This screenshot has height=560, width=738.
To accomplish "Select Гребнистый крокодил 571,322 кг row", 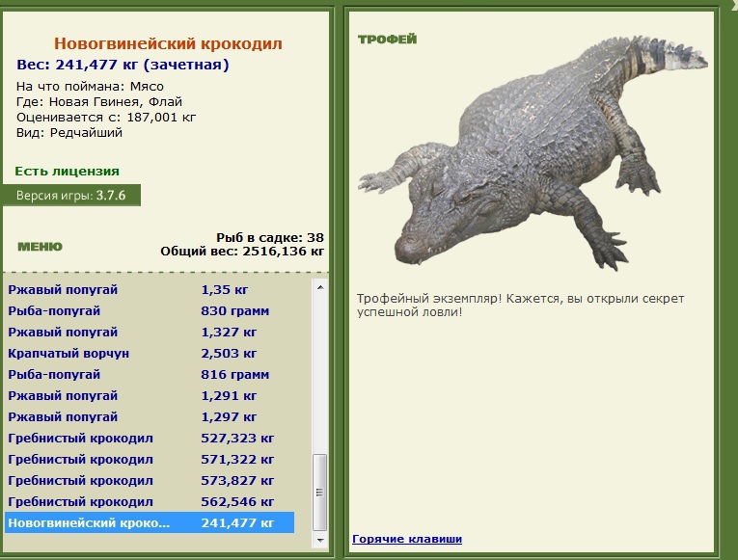I will (150, 460).
